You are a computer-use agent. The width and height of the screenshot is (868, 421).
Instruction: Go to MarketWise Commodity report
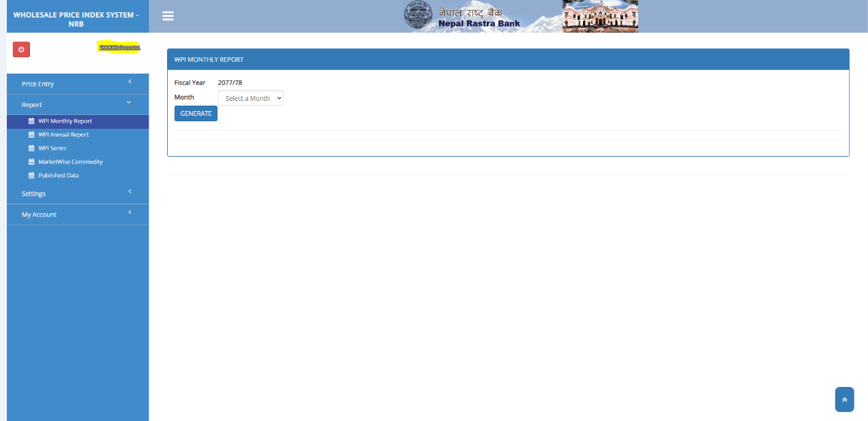[x=70, y=162]
